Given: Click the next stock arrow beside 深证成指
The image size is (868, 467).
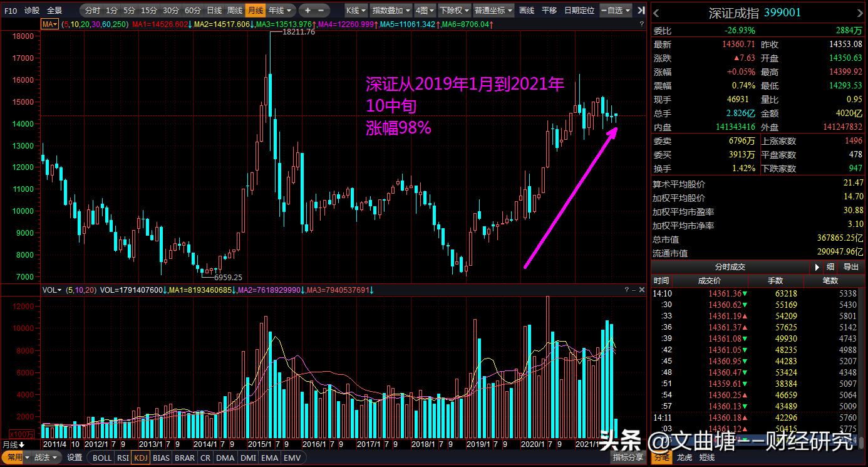Looking at the screenshot, I should (x=860, y=11).
